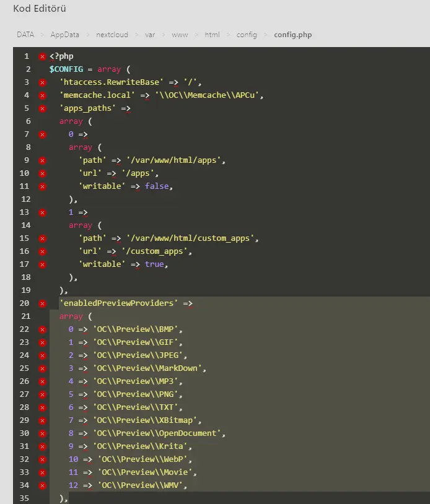Click the error icon on custom_apps path line
Image resolution: width=430 pixels, height=504 pixels.
pyautogui.click(x=42, y=239)
